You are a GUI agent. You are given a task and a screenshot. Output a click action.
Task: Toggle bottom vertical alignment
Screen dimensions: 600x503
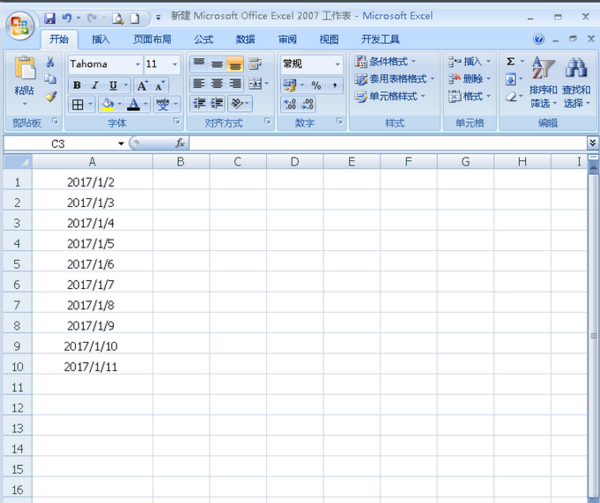pyautogui.click(x=235, y=63)
